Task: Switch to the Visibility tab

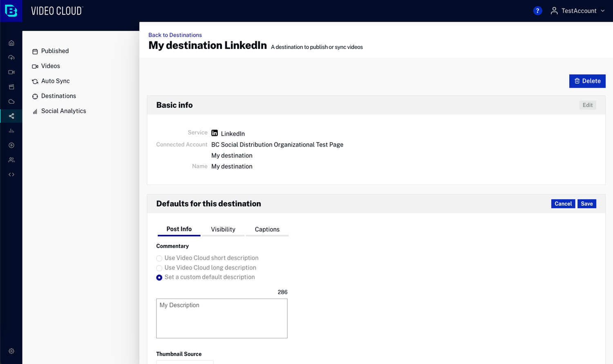Action: pyautogui.click(x=223, y=229)
